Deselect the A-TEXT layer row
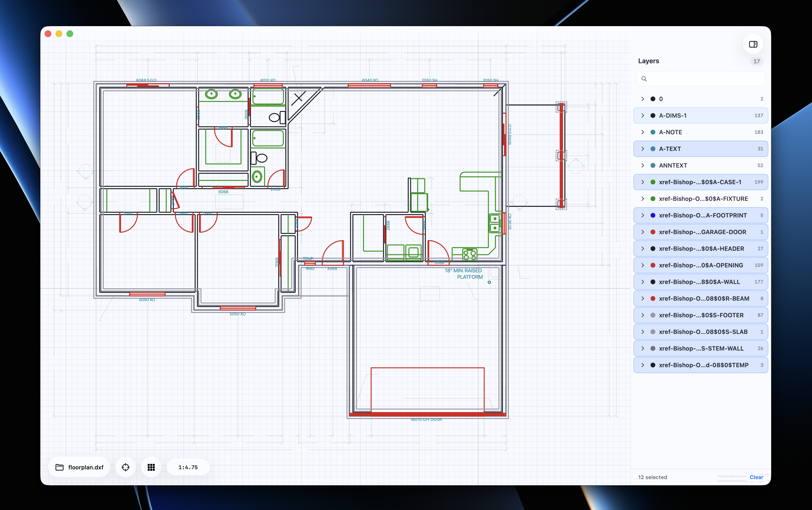 (x=700, y=149)
